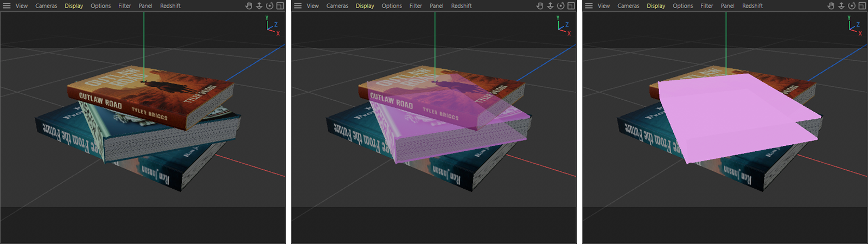Open the Redshift menu in the left viewport
This screenshot has width=868, height=244.
pyautogui.click(x=170, y=6)
